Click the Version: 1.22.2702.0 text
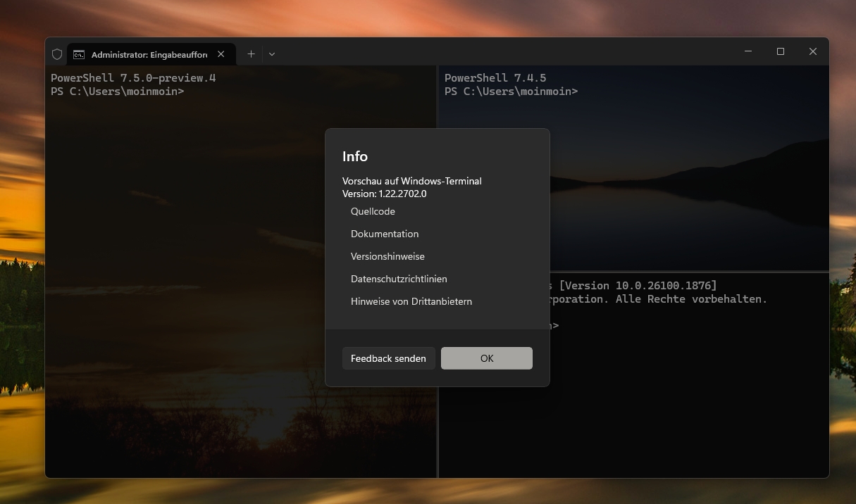The width and height of the screenshot is (856, 504). [x=385, y=194]
